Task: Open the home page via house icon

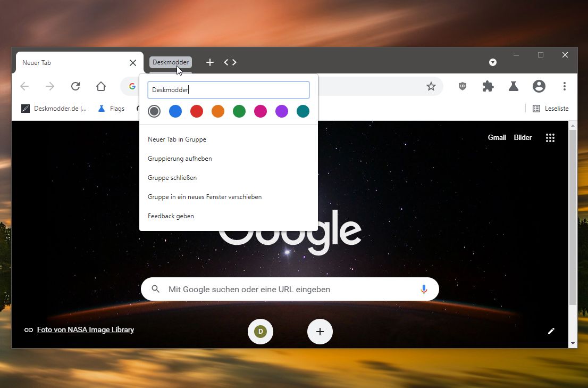Action: (101, 86)
